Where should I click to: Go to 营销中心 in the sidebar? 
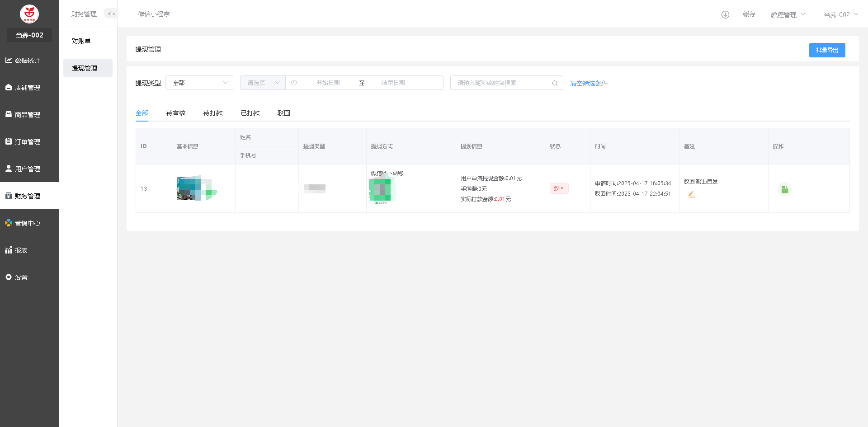tap(28, 223)
